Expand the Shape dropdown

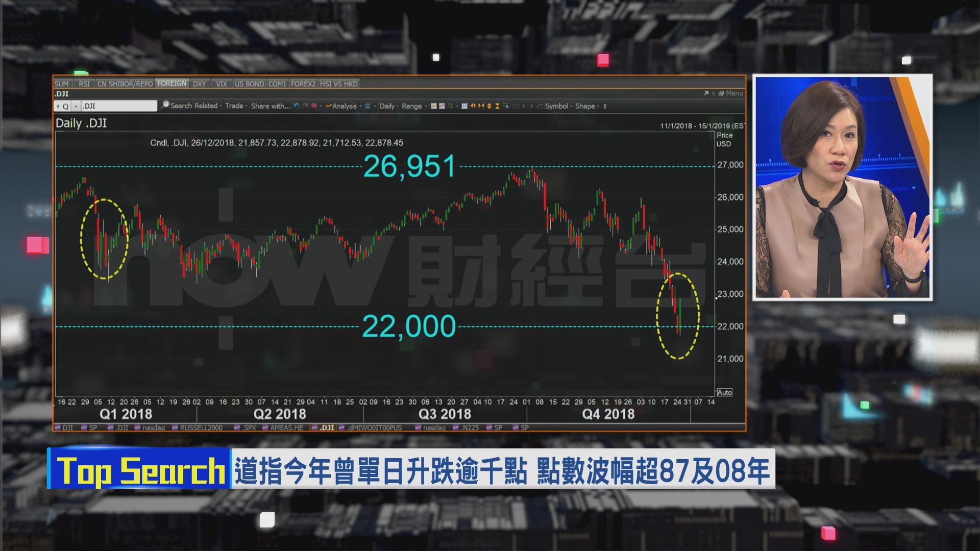pyautogui.click(x=586, y=106)
